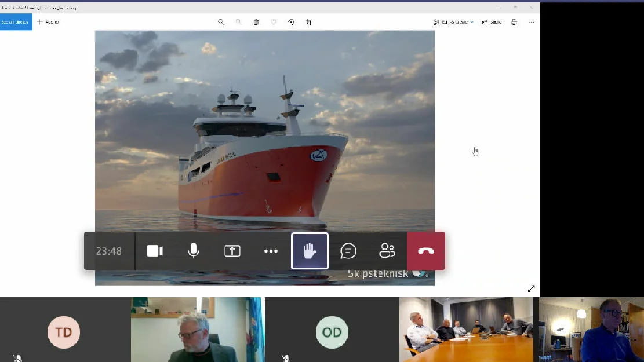Add photo to favorites with heart icon

pos(274,22)
